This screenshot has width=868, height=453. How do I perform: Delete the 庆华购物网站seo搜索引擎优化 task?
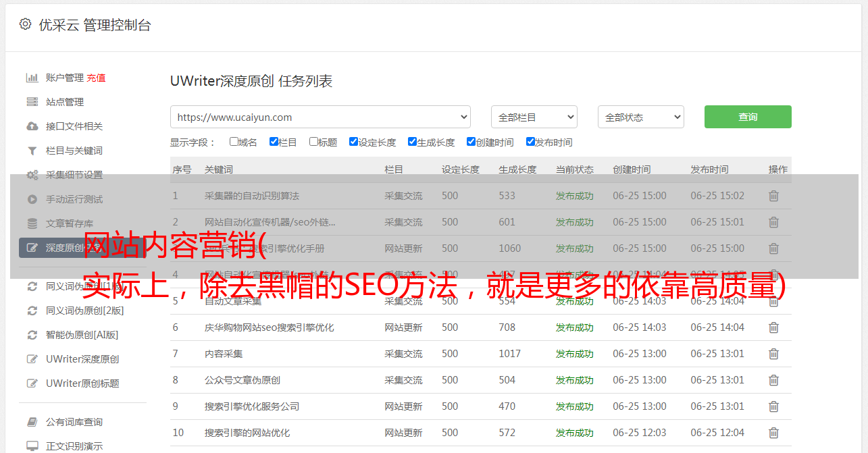(x=773, y=327)
